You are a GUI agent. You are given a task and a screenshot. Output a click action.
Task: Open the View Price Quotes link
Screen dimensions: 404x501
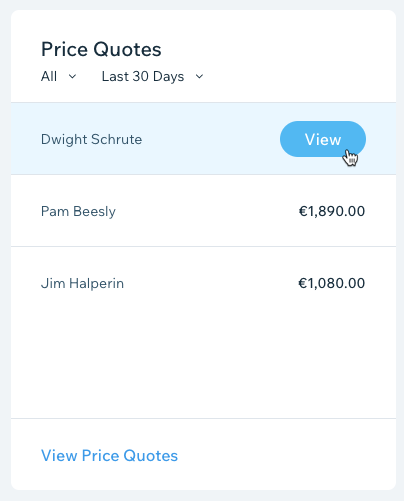click(x=109, y=455)
